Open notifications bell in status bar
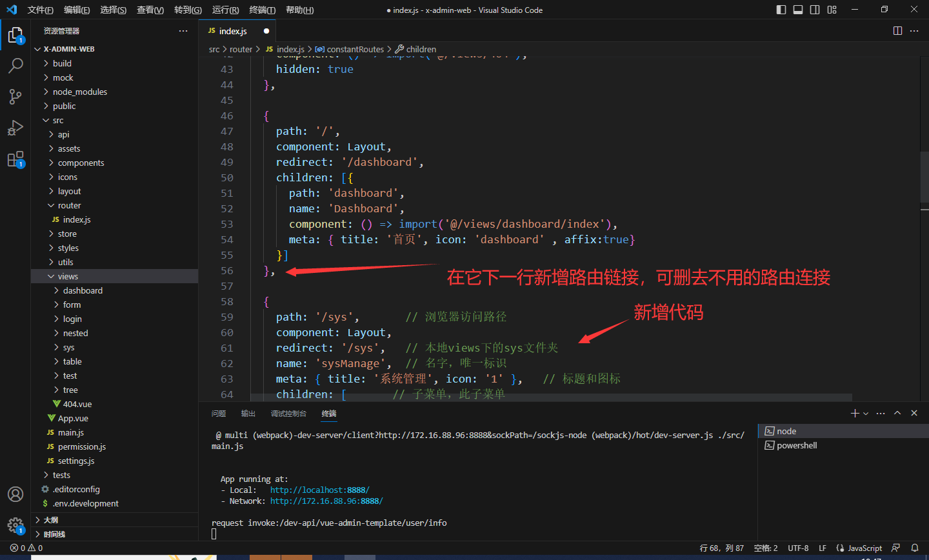This screenshot has width=929, height=560. 914,548
